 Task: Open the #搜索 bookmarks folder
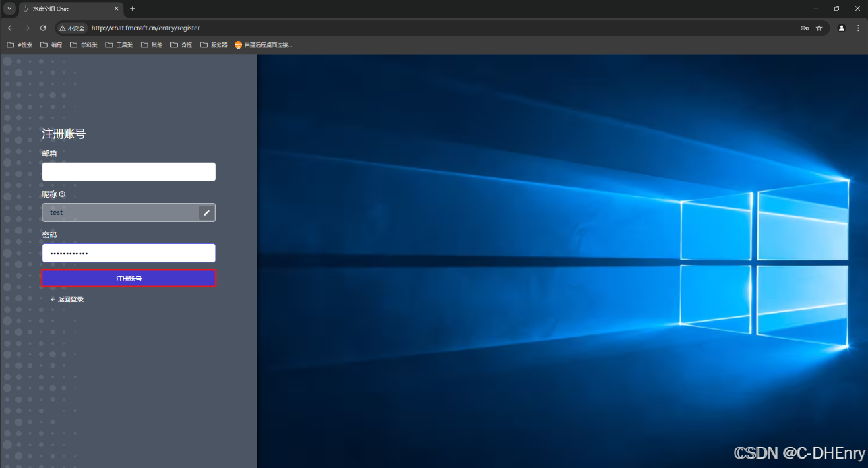(x=20, y=45)
